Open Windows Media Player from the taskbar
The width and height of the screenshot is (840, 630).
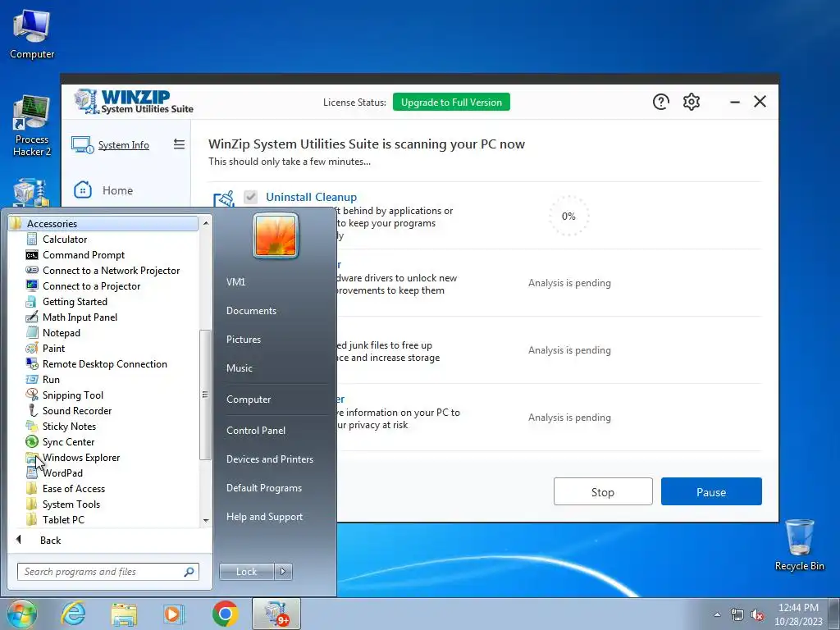(174, 614)
